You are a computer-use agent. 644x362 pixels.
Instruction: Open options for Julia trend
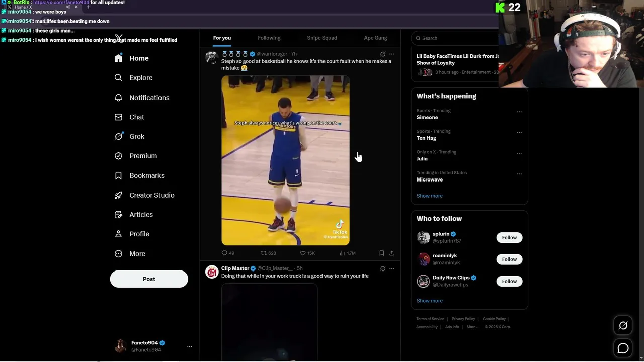519,153
